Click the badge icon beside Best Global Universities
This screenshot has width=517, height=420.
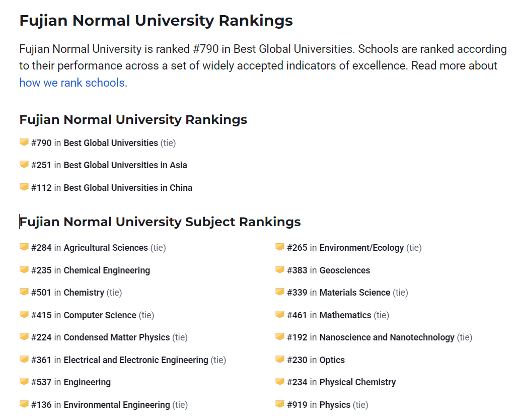click(x=24, y=143)
